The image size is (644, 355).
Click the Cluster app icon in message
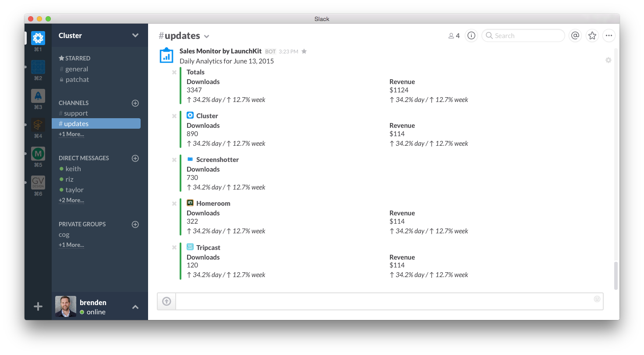pos(190,115)
